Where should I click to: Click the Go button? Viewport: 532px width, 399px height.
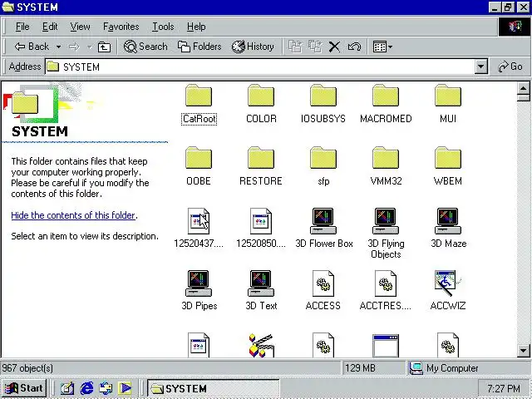click(510, 66)
